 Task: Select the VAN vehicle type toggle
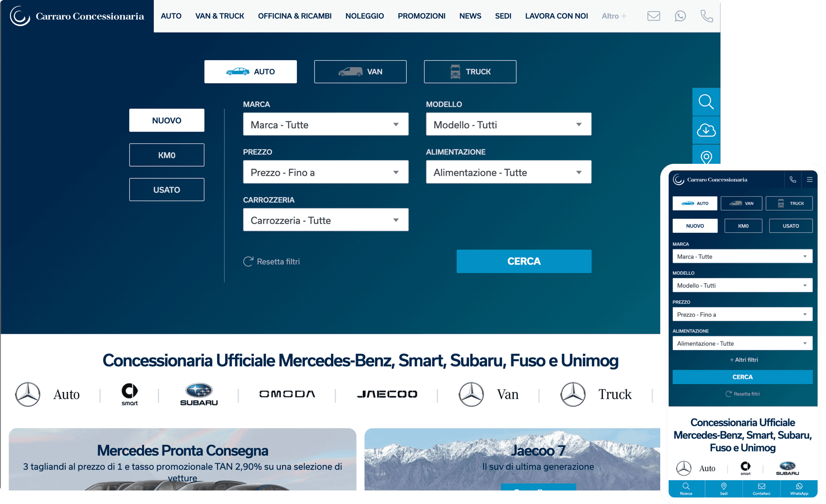pos(360,72)
